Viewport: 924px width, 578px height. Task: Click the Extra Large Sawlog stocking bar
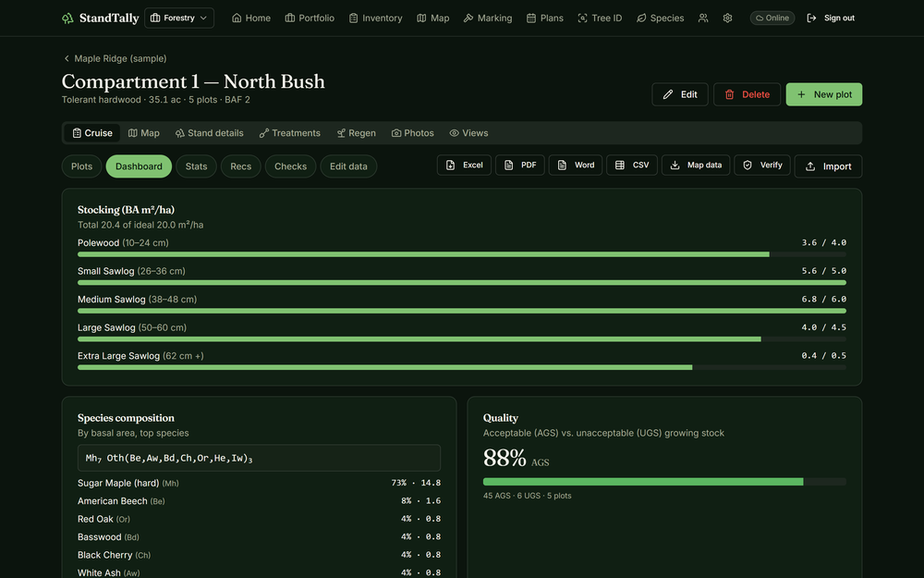tap(462, 367)
